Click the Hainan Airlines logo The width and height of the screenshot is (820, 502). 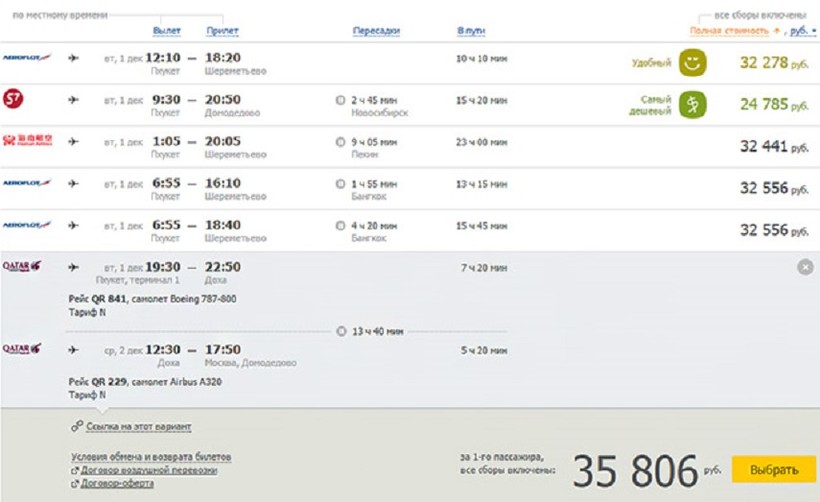coord(28,140)
